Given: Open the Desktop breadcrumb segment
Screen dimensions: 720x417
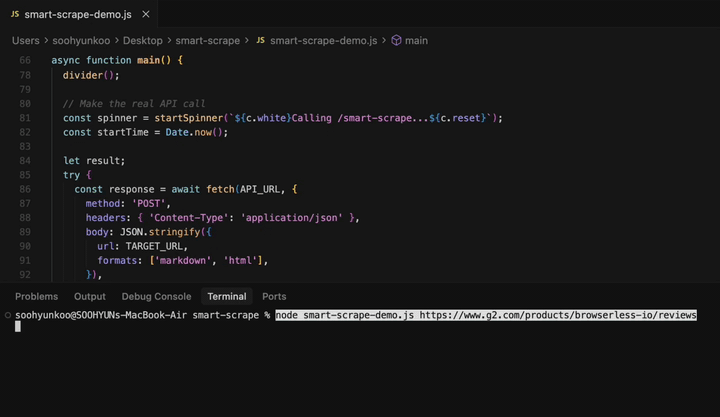Looking at the screenshot, I should point(142,40).
